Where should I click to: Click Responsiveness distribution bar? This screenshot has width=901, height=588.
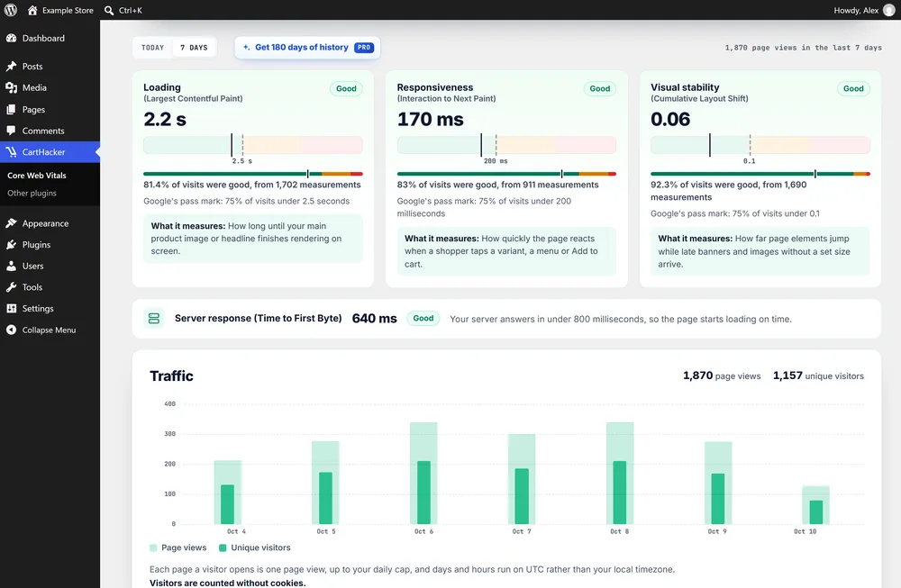coord(506,174)
